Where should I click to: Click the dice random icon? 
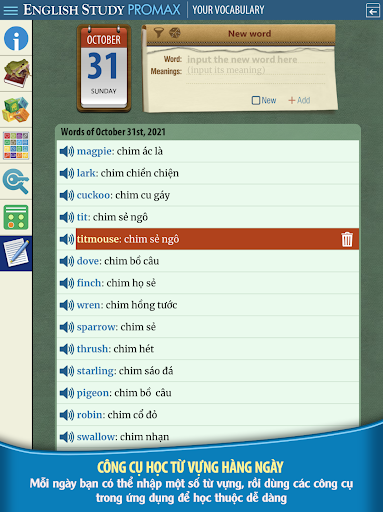pyautogui.click(x=175, y=33)
